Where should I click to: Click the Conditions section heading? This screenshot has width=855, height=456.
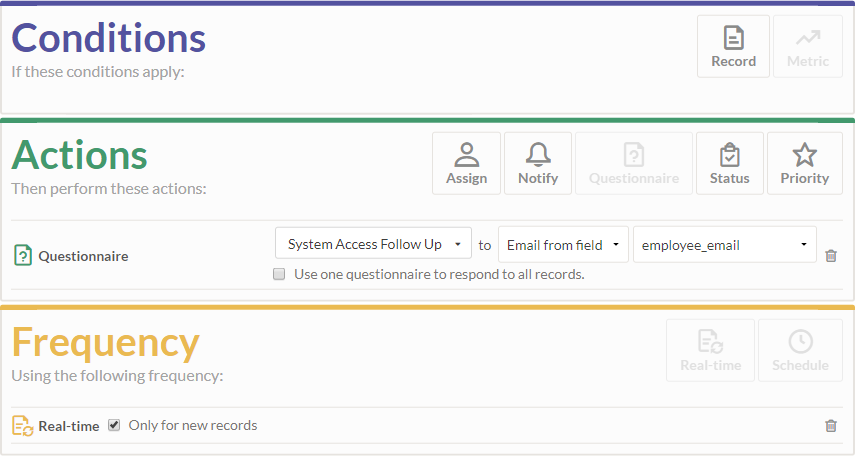tap(108, 38)
